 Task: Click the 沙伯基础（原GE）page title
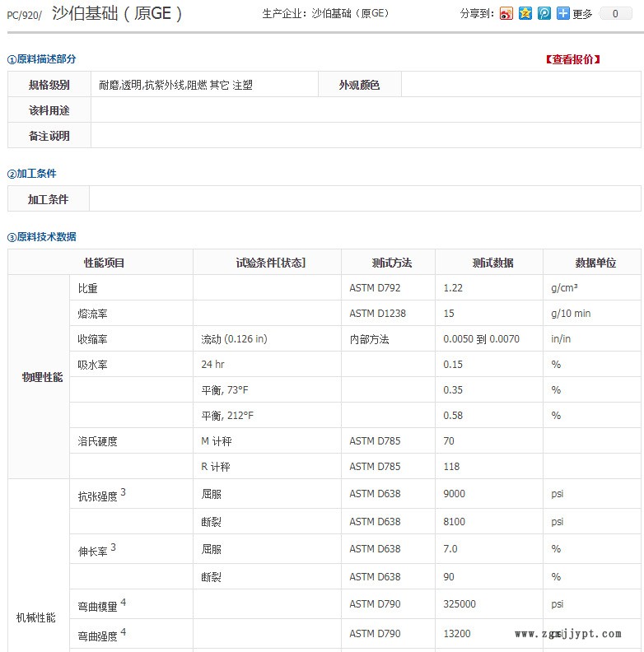tap(116, 13)
